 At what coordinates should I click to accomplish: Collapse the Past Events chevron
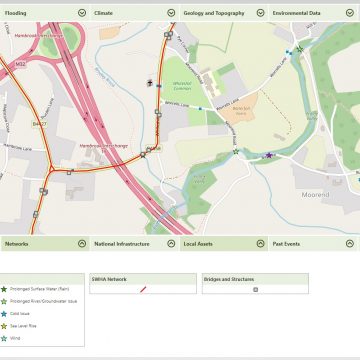point(350,244)
